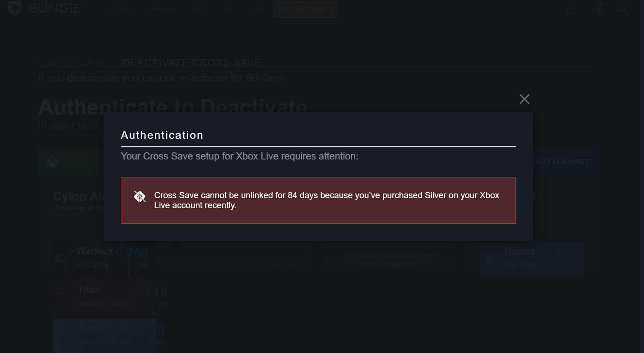The width and height of the screenshot is (644, 353).
Task: Open the notifications bell icon
Action: click(571, 9)
